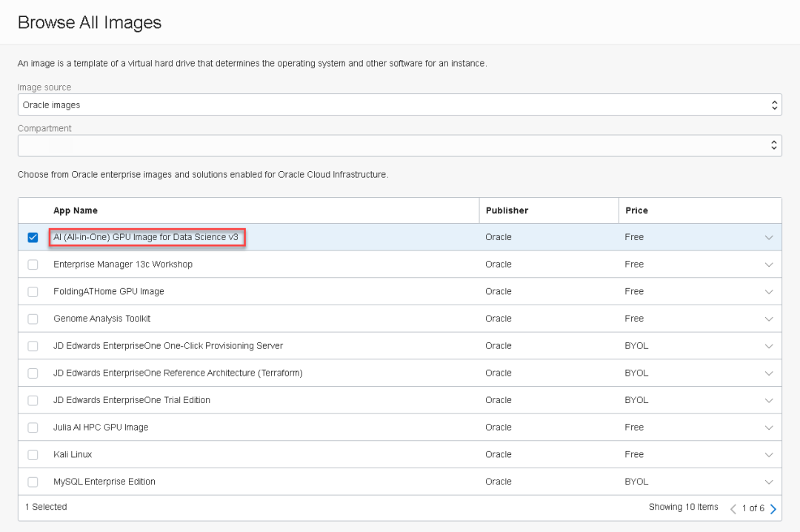Open the Compartment dropdown
This screenshot has width=800, height=532.
399,145
